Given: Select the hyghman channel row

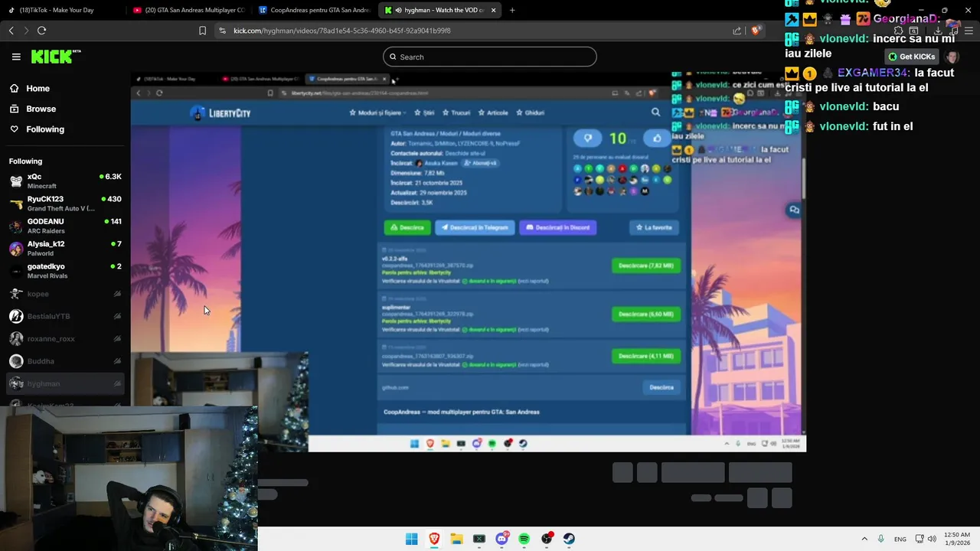Looking at the screenshot, I should tap(65, 383).
